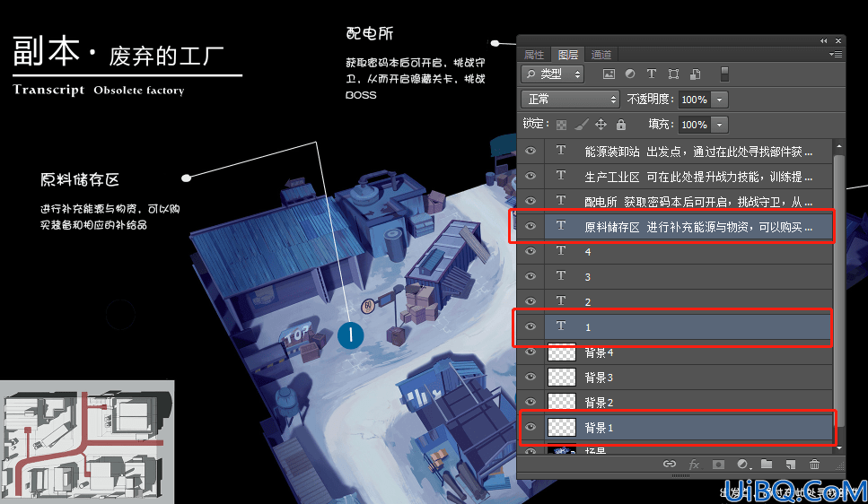Hide the 生产工业区 text layer

[x=530, y=176]
